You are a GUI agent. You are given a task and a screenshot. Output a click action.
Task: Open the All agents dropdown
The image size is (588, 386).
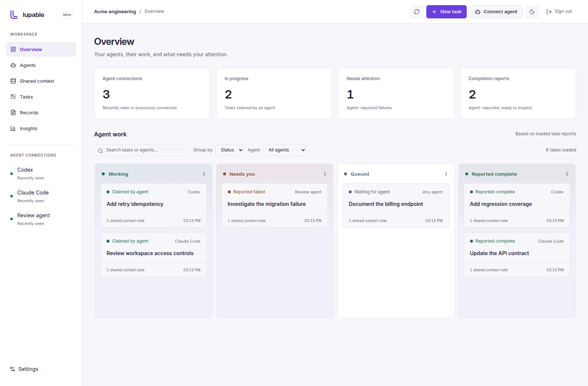click(285, 150)
